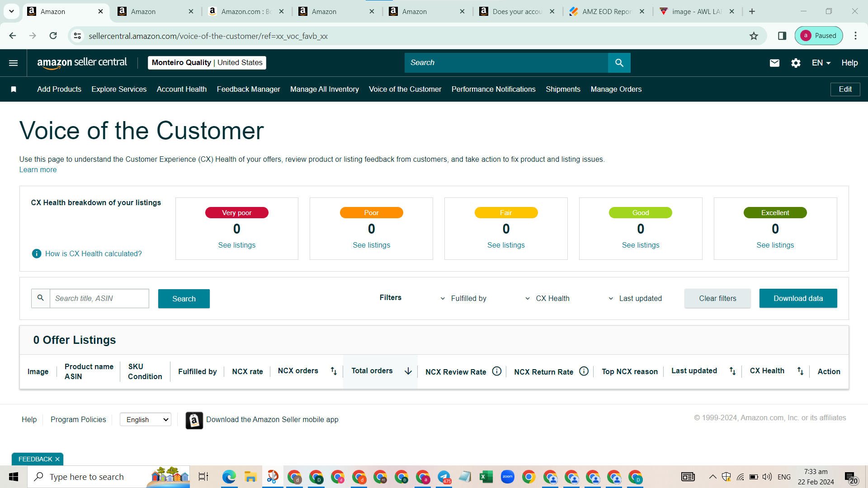See listings under Excellent
Image resolution: width=868 pixels, height=488 pixels.
click(775, 245)
